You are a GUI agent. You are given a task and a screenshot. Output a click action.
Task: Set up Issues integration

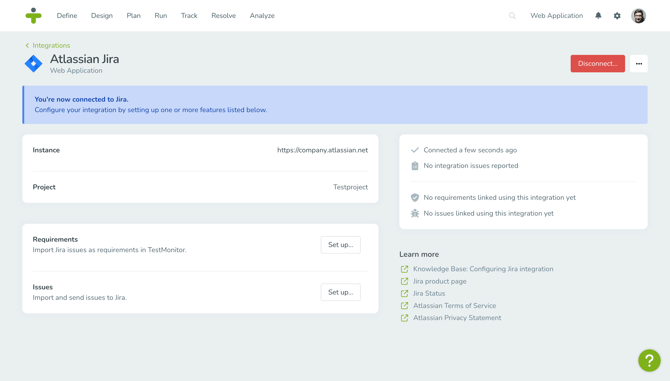click(x=341, y=292)
